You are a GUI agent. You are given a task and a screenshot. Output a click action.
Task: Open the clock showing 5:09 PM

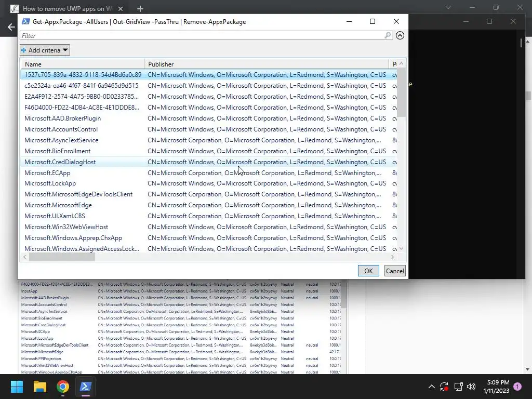click(x=496, y=387)
